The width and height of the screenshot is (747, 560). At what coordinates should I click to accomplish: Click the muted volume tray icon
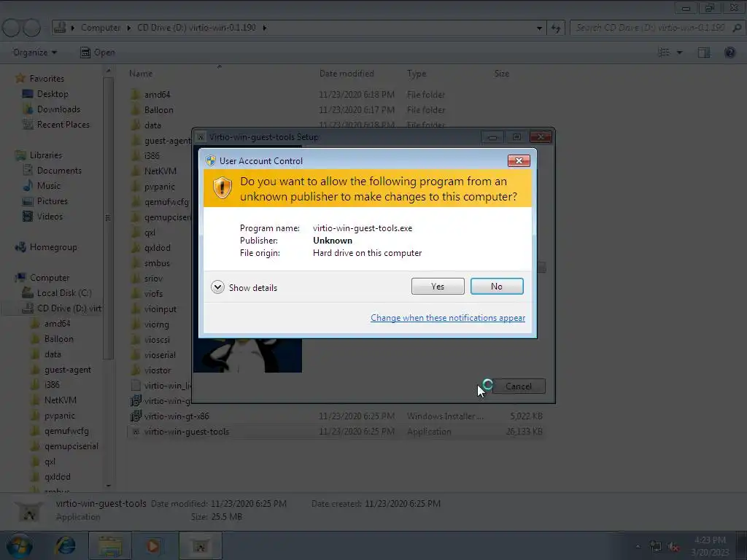pyautogui.click(x=673, y=547)
